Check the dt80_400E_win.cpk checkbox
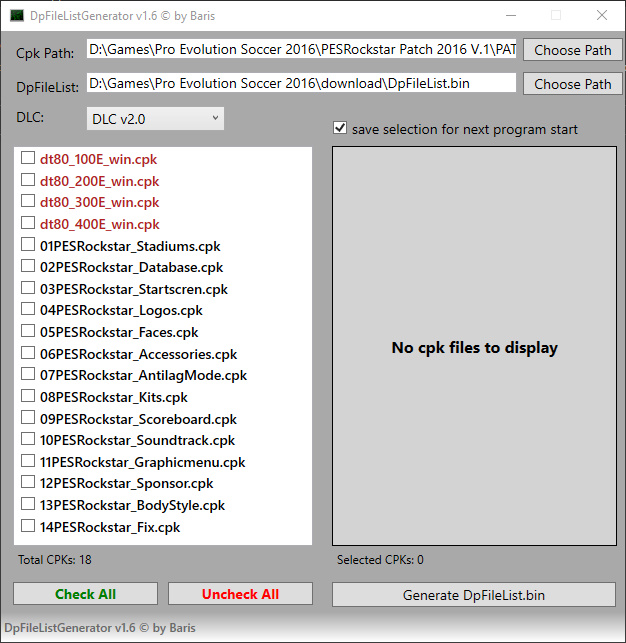 [x=28, y=222]
